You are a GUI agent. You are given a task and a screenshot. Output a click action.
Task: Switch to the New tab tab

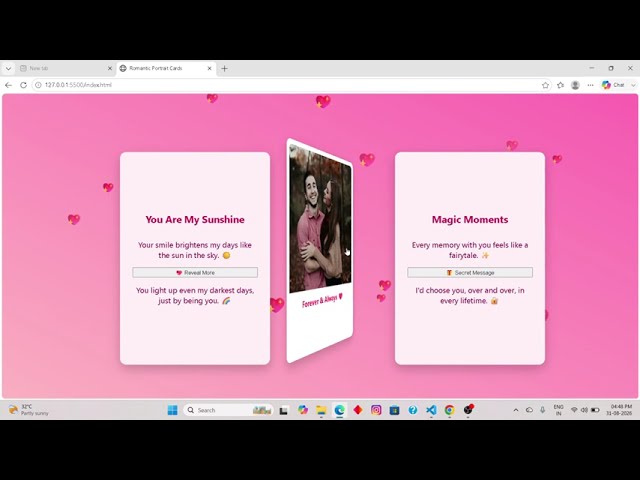click(x=65, y=68)
